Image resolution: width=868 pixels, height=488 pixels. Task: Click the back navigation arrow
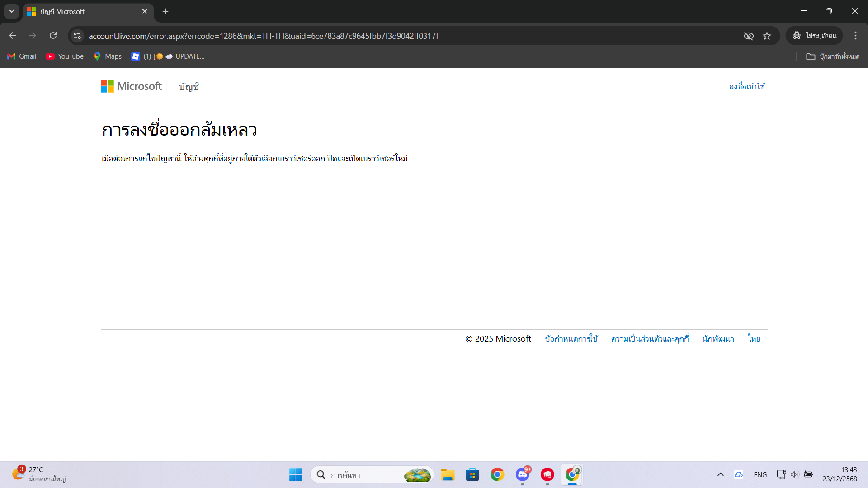13,36
